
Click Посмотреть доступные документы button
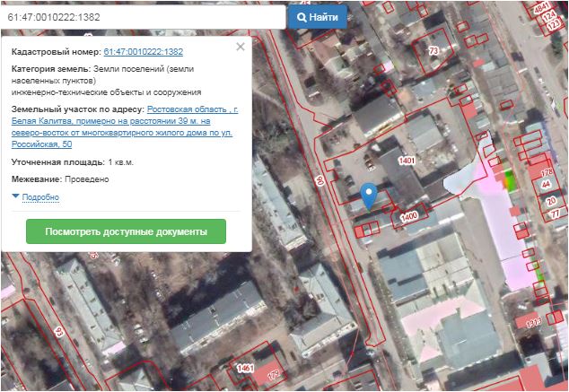126,231
